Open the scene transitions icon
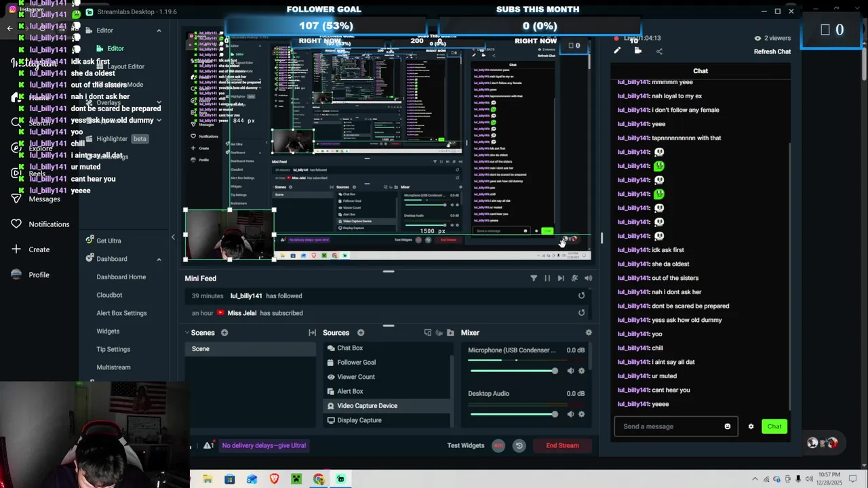Viewport: 868px width, 488px height. [313, 333]
